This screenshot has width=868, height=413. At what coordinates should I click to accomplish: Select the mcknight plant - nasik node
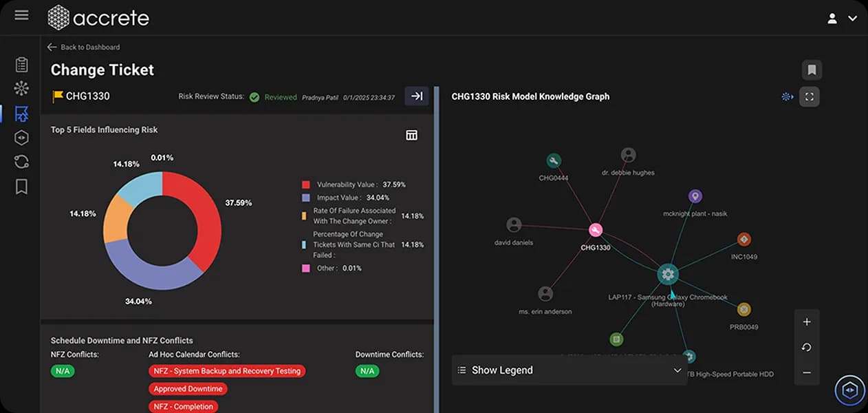coord(695,197)
